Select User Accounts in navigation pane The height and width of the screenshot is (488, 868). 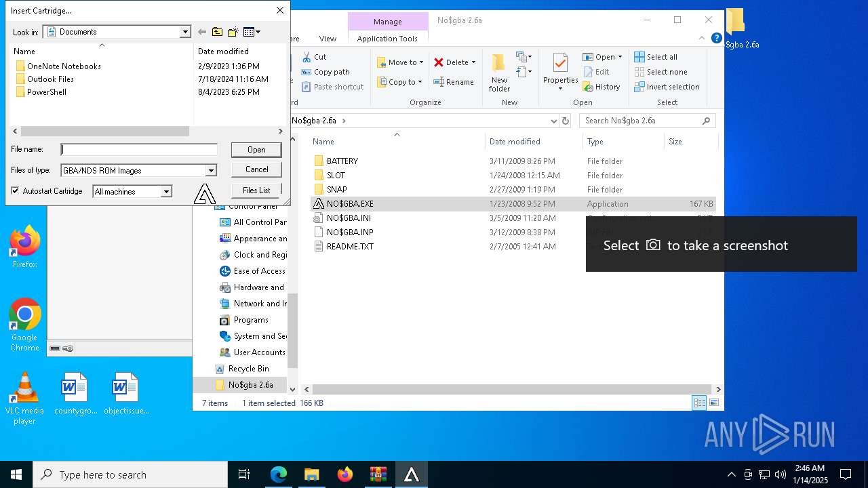point(259,352)
